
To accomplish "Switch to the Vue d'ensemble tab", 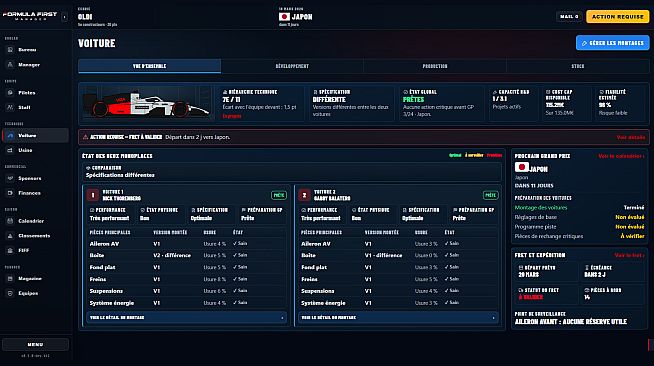I will click(x=149, y=66).
